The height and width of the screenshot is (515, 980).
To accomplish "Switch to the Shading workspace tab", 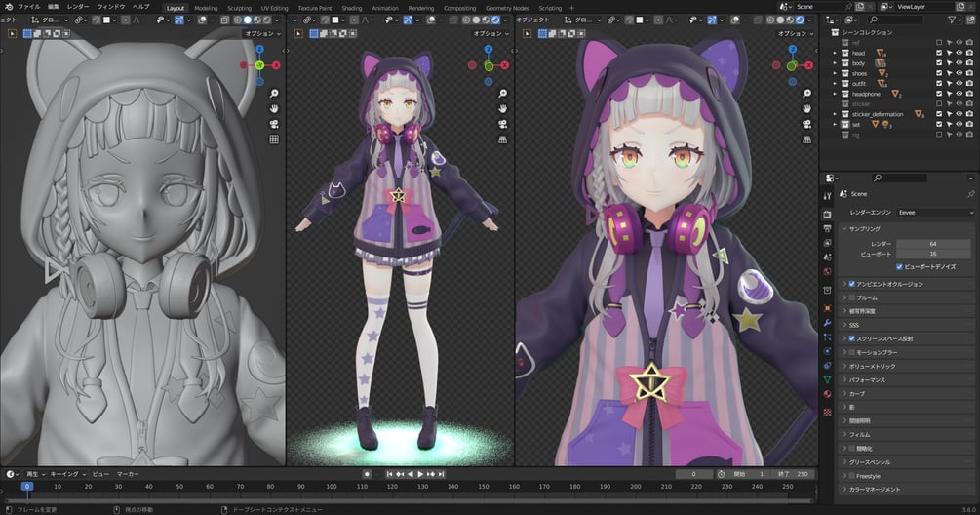I will click(352, 8).
